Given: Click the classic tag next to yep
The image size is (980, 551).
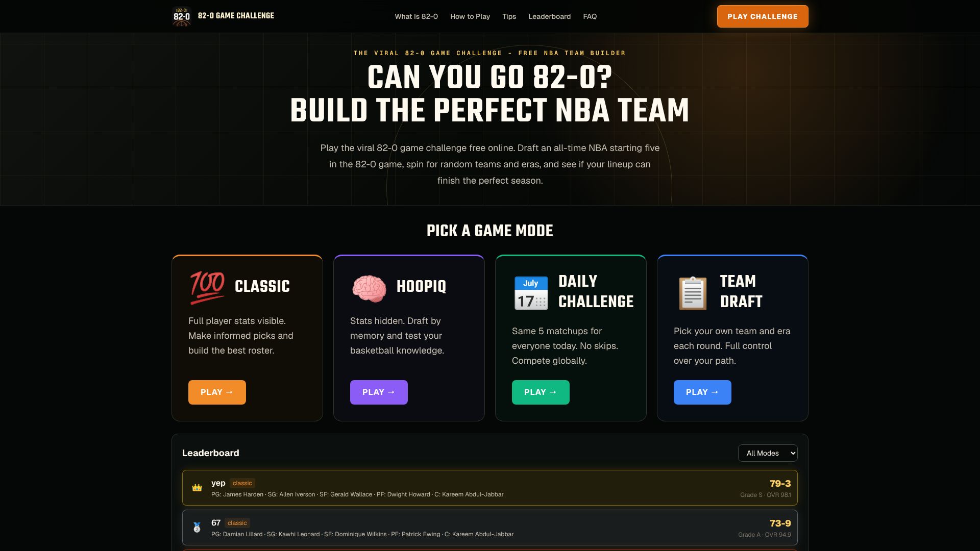Looking at the screenshot, I should pos(242,483).
